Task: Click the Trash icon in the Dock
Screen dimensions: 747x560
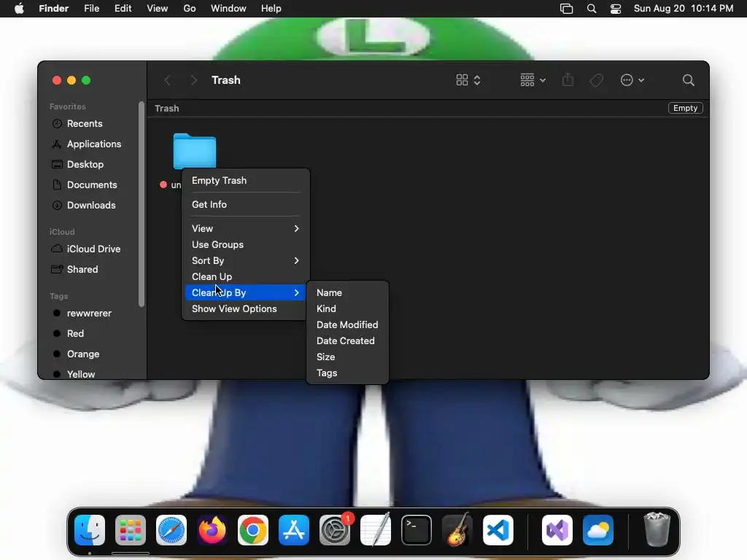Action: point(657,529)
